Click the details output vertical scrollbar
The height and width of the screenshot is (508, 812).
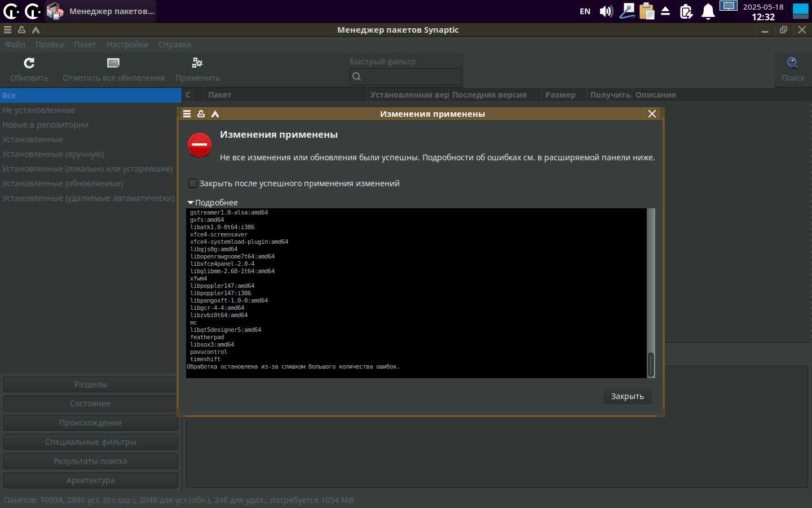[651, 282]
